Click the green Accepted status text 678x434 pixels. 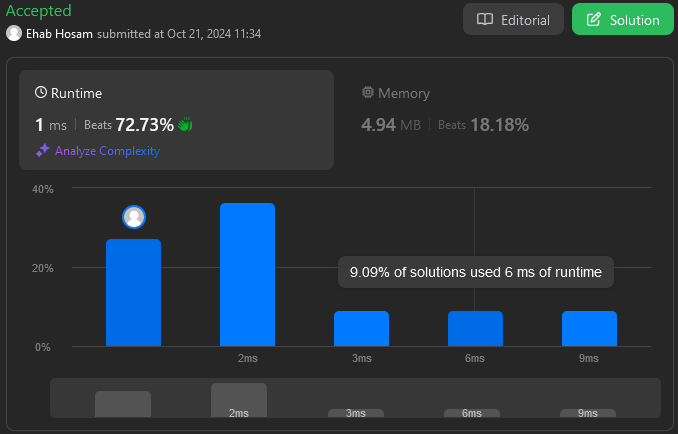point(38,11)
